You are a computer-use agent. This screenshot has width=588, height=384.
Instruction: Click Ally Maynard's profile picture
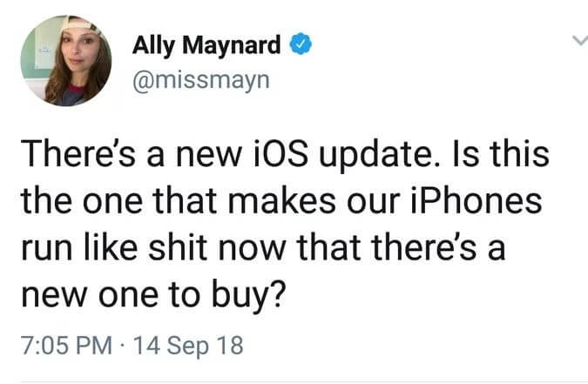tap(66, 61)
